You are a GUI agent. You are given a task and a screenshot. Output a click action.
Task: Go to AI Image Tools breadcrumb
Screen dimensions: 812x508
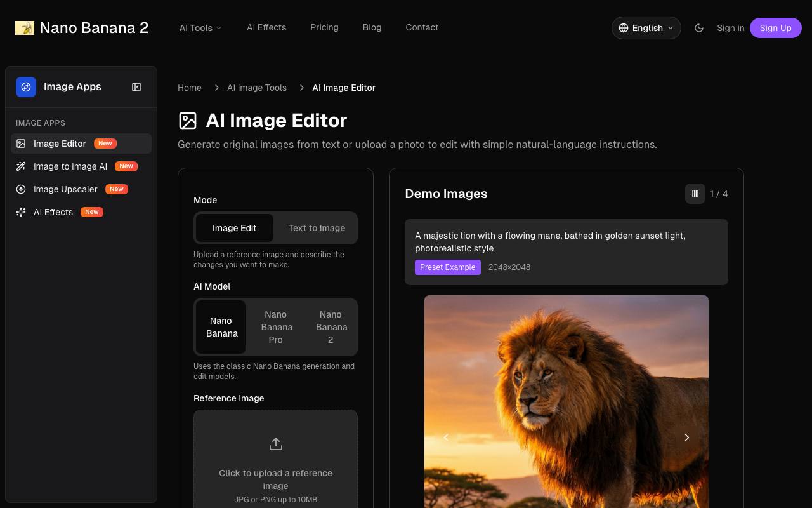pyautogui.click(x=257, y=88)
